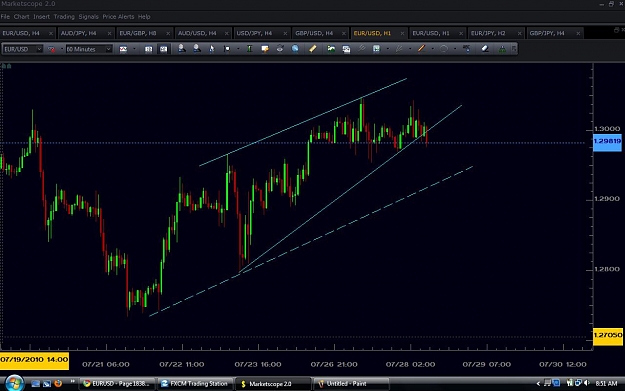The width and height of the screenshot is (625, 391).
Task: Select the ellipse shape drawing tool
Action: [x=444, y=49]
